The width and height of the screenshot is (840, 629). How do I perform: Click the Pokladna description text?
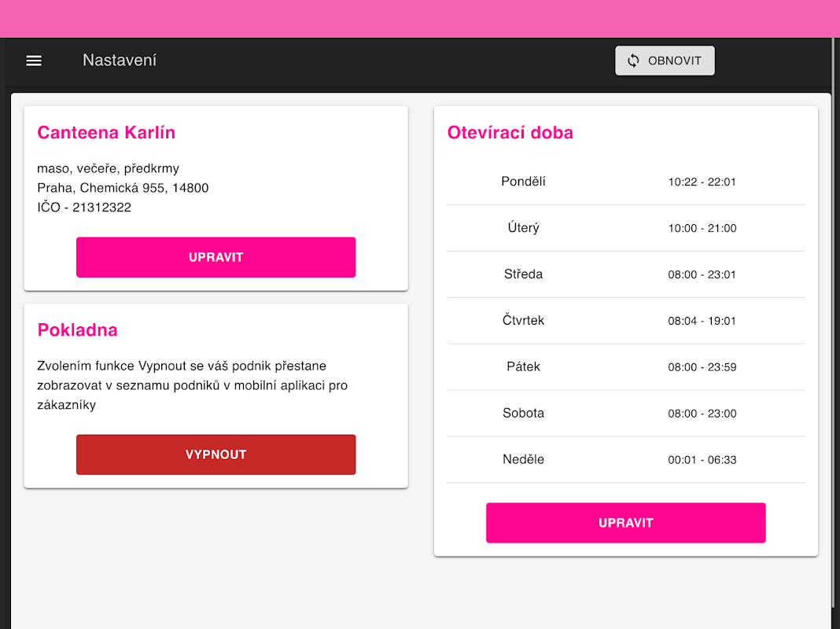coord(193,385)
